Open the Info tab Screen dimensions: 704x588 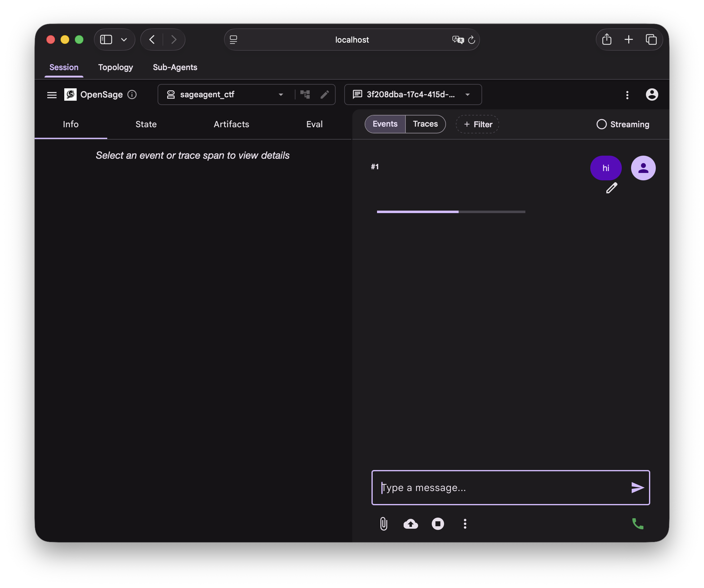tap(71, 124)
